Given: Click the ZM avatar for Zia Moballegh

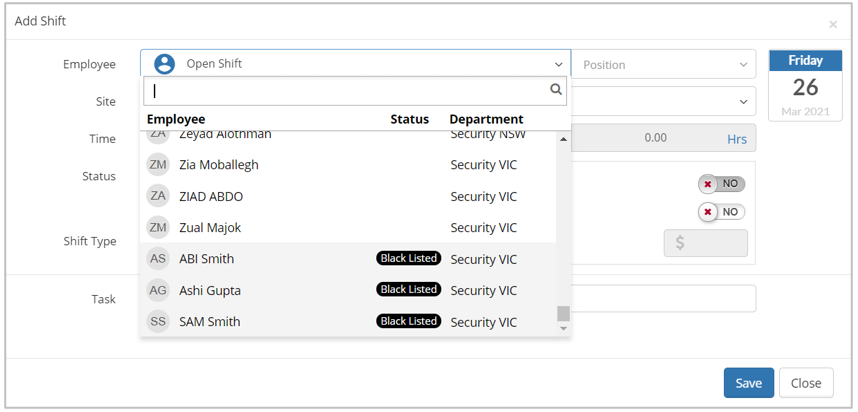Looking at the screenshot, I should [x=158, y=164].
